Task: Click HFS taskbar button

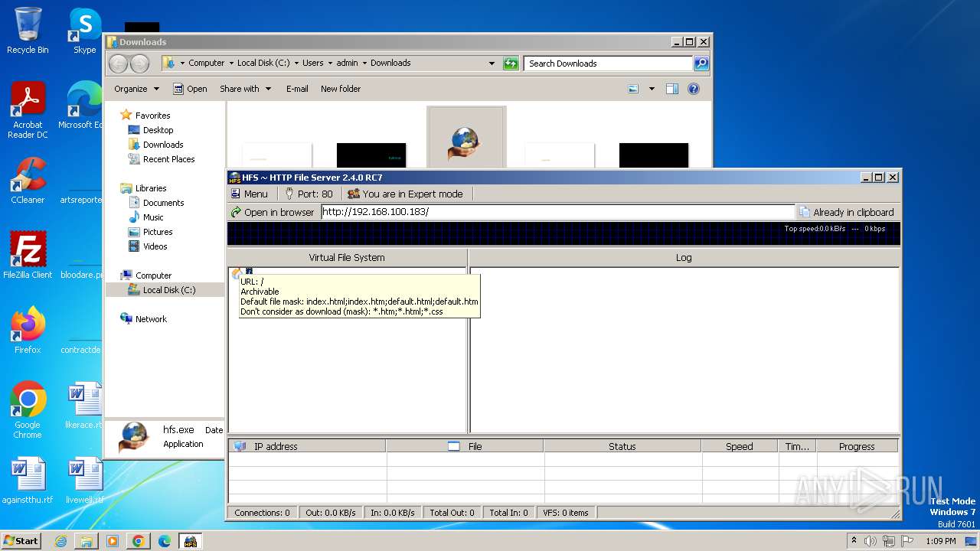Action: pos(190,541)
